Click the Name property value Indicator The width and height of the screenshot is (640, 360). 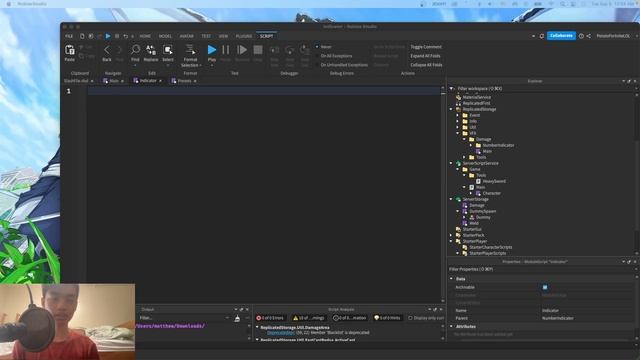[x=550, y=311]
